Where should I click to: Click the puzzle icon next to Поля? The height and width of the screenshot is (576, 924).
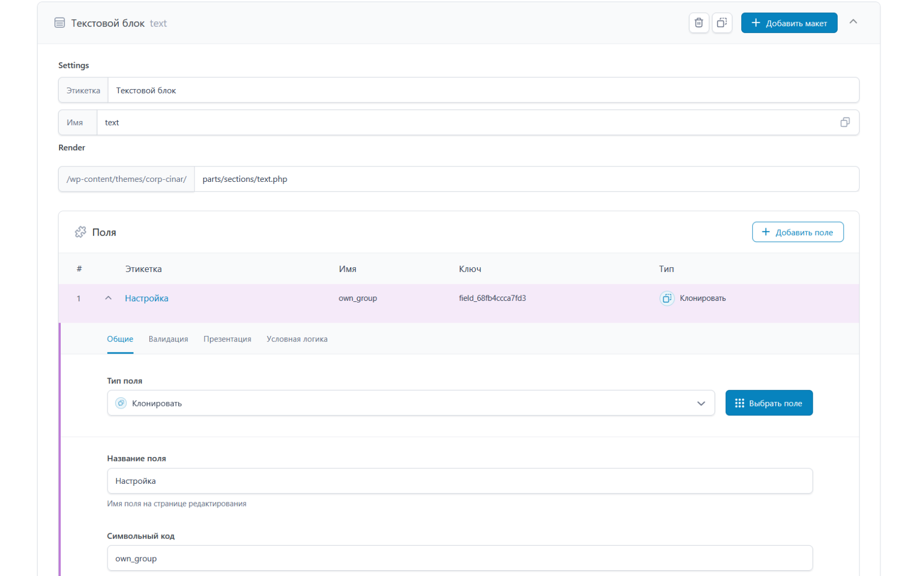click(x=80, y=232)
